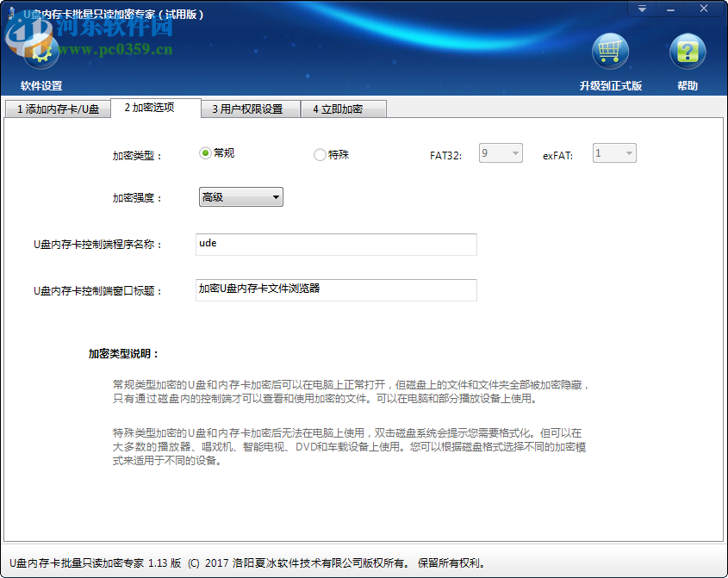Open help via the 帮助 question mark icon

[x=686, y=50]
